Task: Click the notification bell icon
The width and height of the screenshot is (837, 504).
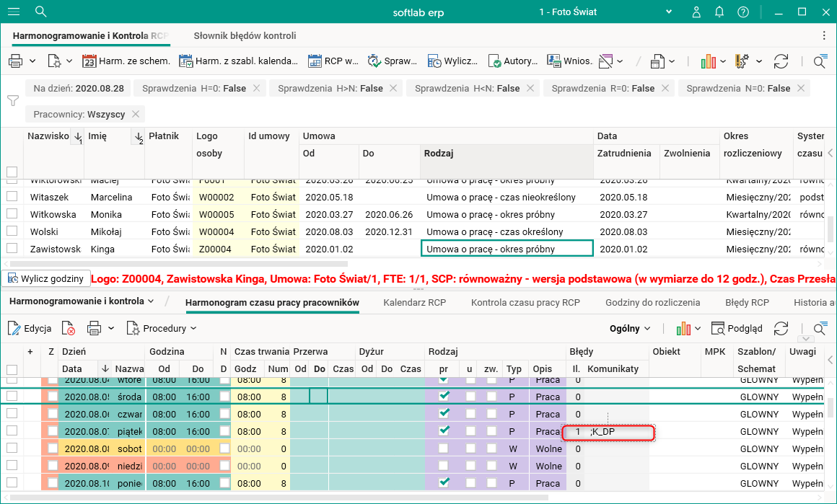Action: [719, 12]
